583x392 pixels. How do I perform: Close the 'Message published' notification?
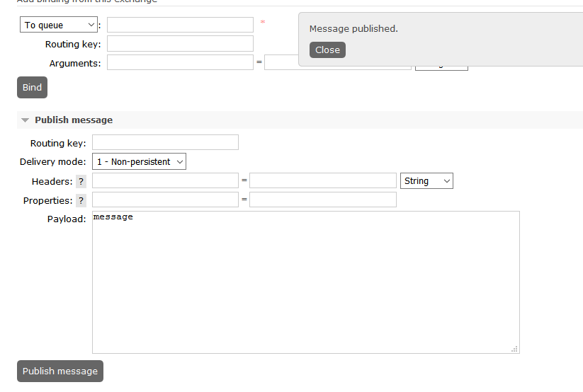327,50
